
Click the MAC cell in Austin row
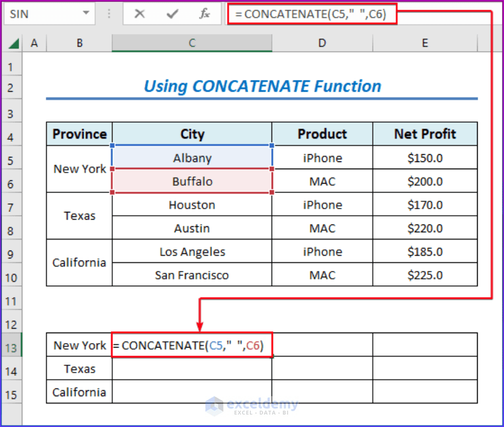[322, 228]
